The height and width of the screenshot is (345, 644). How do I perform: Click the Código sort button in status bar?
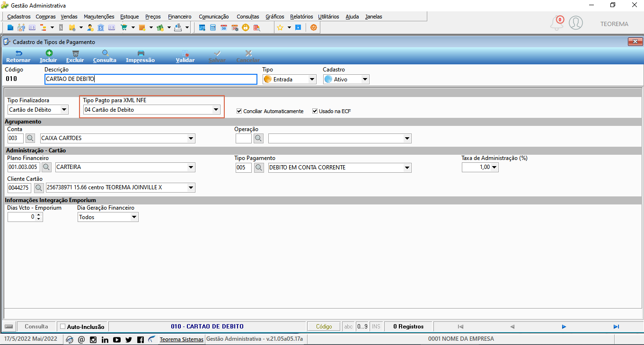pos(324,327)
